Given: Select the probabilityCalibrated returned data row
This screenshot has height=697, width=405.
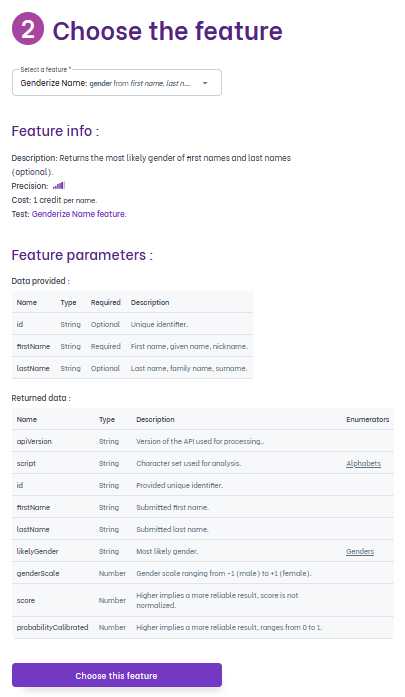Looking at the screenshot, I should [x=203, y=627].
